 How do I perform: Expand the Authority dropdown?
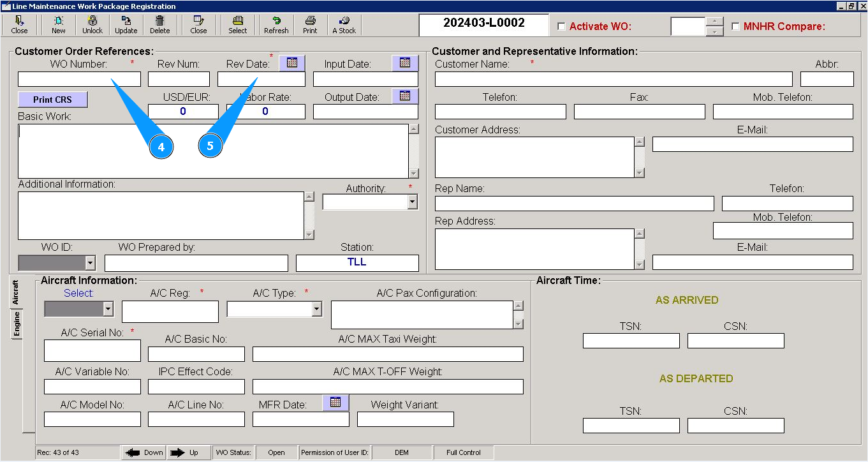click(412, 202)
